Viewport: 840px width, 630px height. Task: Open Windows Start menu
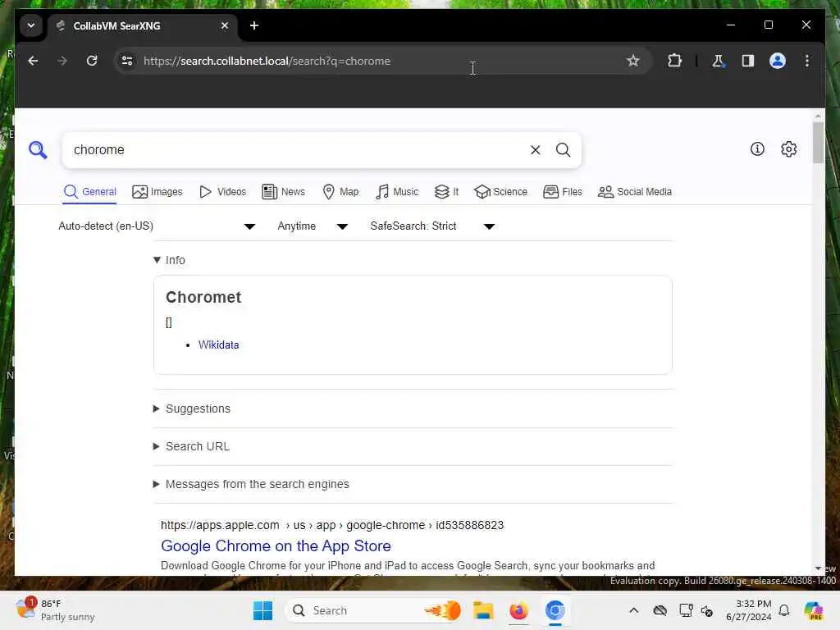click(x=262, y=610)
